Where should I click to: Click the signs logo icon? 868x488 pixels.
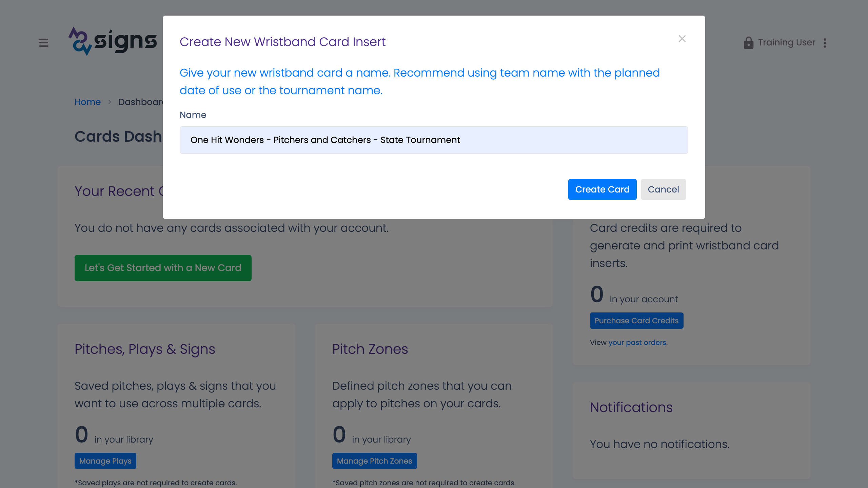point(80,41)
